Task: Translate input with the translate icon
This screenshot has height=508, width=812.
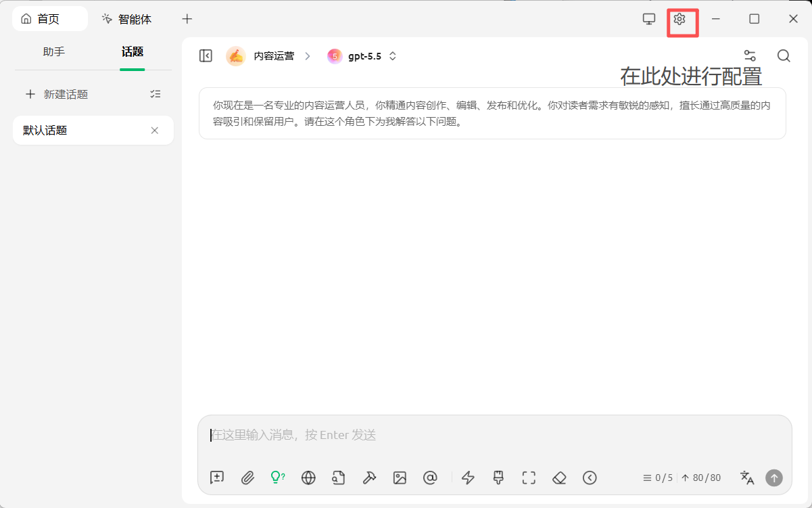Action: click(x=747, y=478)
